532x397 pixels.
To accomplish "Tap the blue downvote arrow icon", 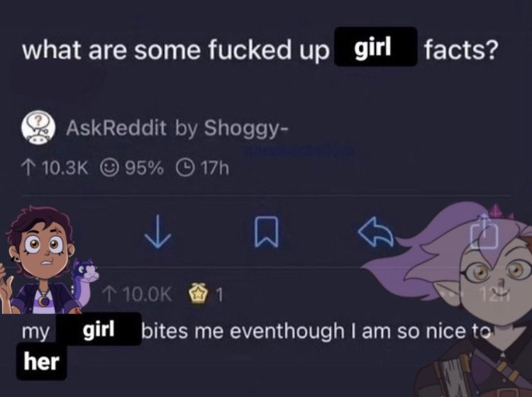I will point(157,233).
